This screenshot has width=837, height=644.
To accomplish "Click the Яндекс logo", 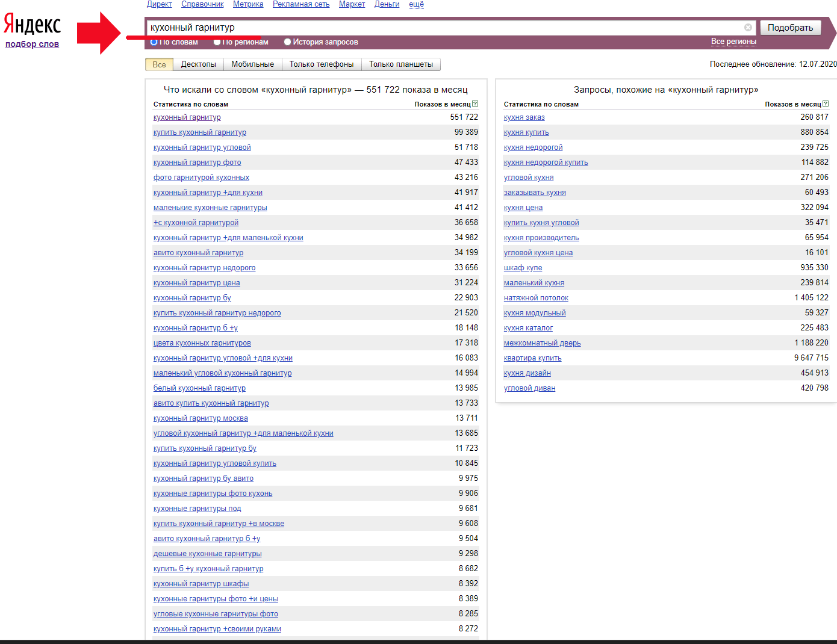I will coord(32,24).
